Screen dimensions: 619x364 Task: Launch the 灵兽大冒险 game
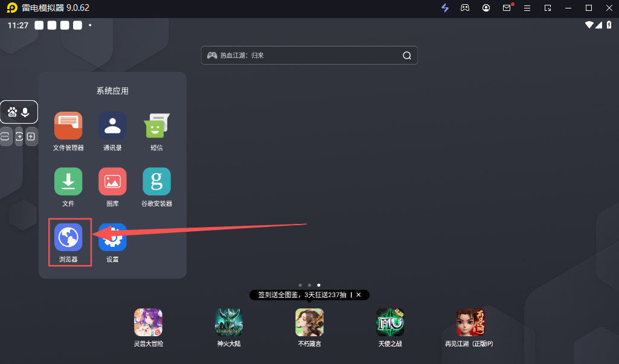click(148, 322)
